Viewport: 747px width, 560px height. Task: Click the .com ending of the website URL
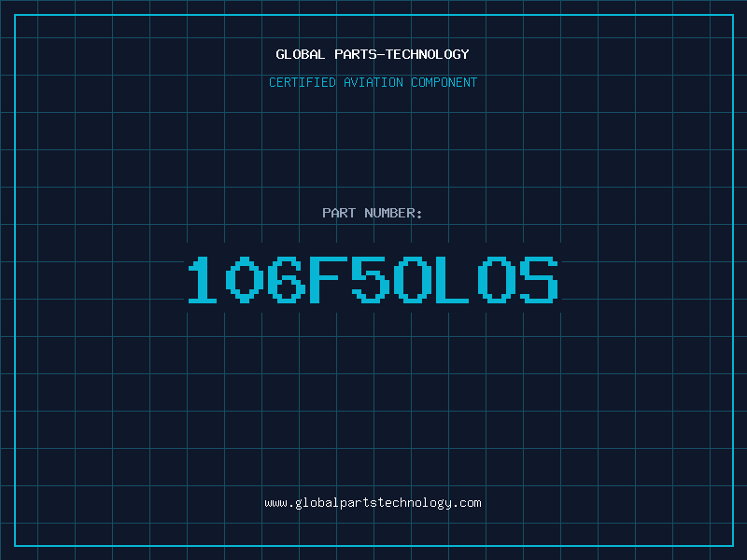(467, 503)
